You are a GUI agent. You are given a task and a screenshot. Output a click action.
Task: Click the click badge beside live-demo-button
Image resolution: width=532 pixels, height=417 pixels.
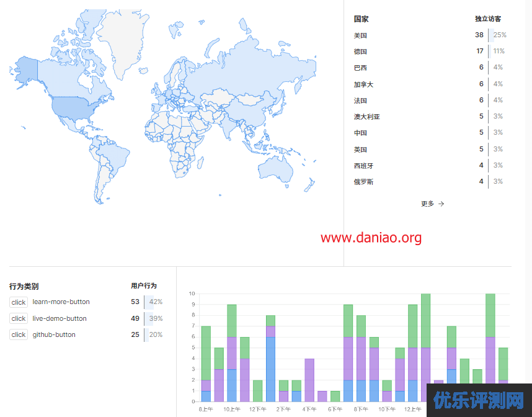(x=19, y=318)
